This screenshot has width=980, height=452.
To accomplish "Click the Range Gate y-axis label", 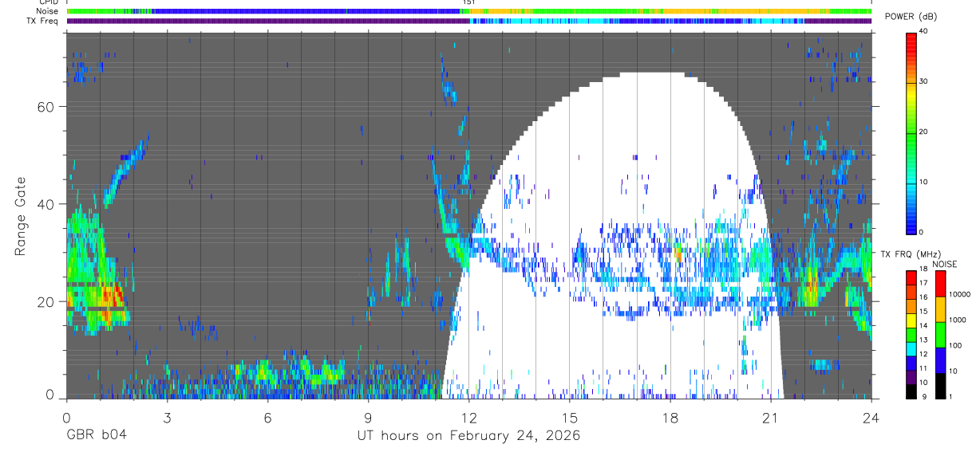I will click(22, 215).
